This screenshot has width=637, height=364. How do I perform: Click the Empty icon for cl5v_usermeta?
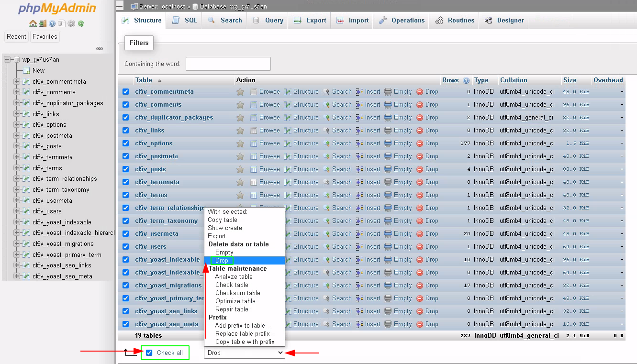pos(388,234)
